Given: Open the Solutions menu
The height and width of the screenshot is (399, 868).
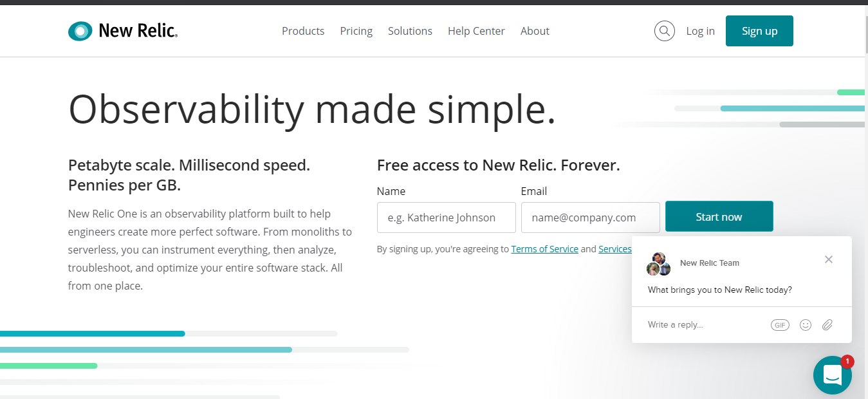Looking at the screenshot, I should pos(410,31).
